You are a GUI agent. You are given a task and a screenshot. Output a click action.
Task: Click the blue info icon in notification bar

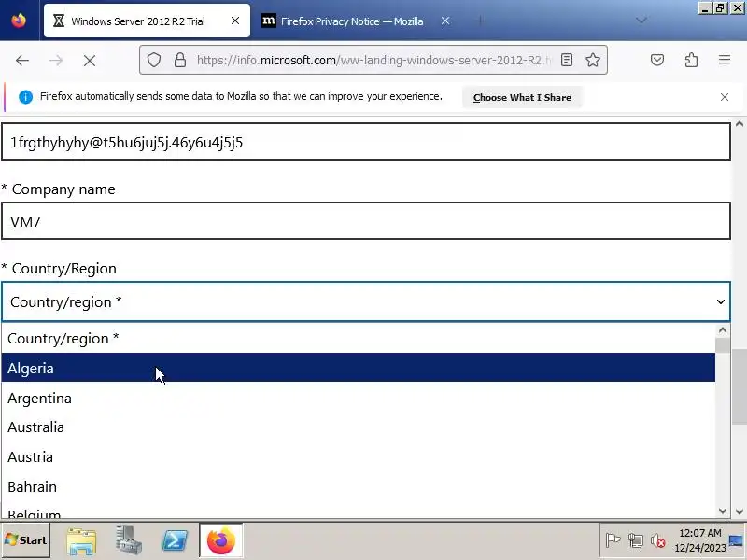[25, 97]
